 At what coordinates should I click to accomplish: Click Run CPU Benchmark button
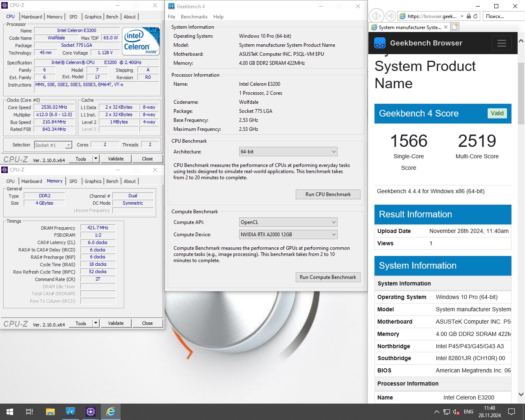click(328, 194)
